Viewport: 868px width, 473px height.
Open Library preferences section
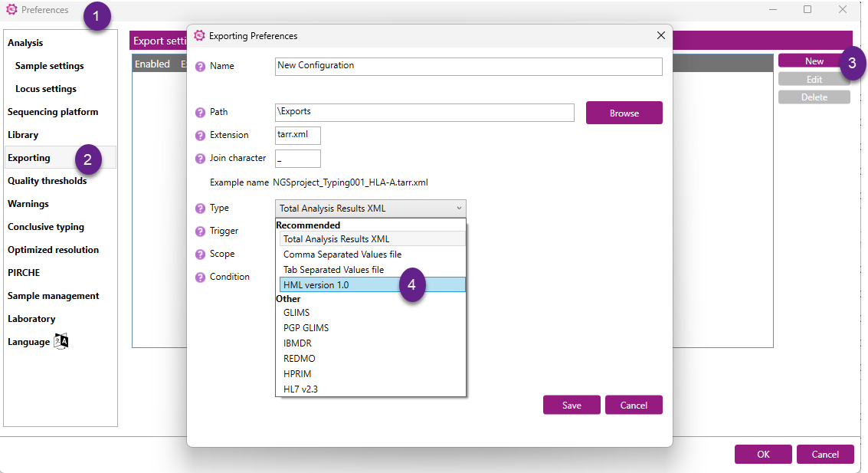23,135
